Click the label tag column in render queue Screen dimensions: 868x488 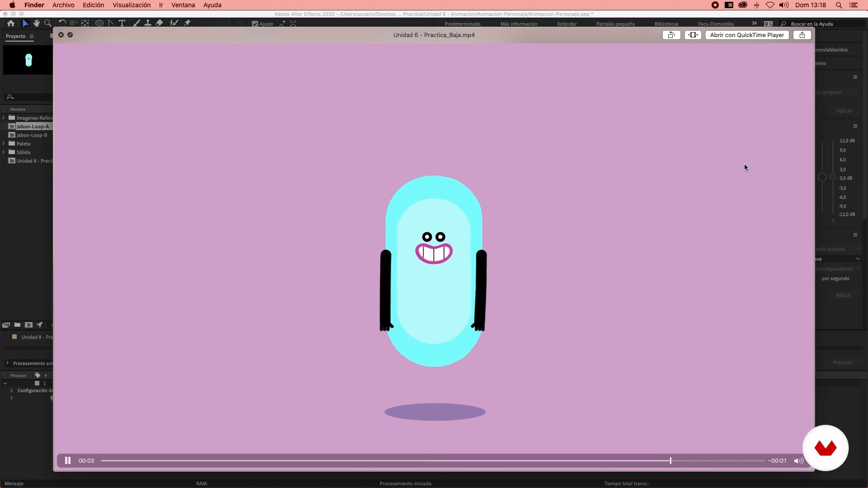[x=38, y=375]
